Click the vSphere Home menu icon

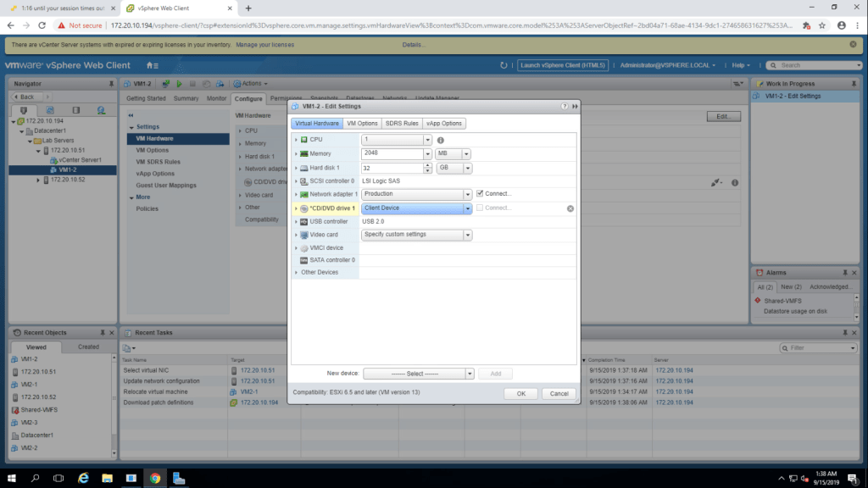tap(152, 65)
